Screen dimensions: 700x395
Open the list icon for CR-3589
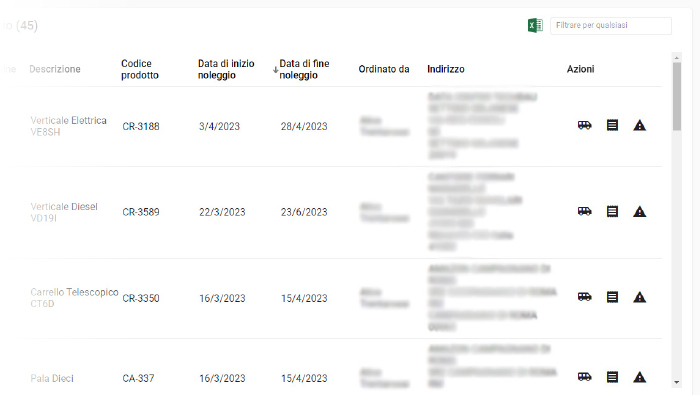click(x=612, y=211)
